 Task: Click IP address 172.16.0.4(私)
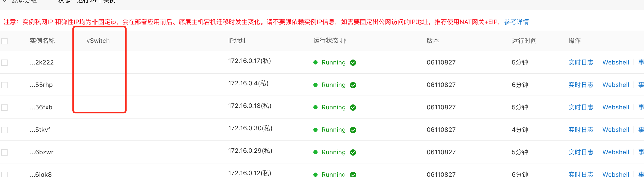(x=248, y=83)
